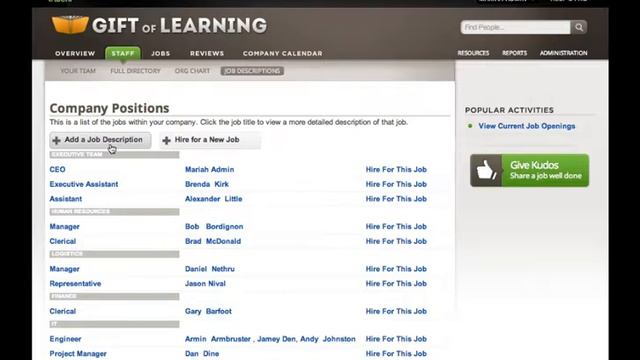
Task: Open the Company Calendar tab
Action: coord(282,53)
